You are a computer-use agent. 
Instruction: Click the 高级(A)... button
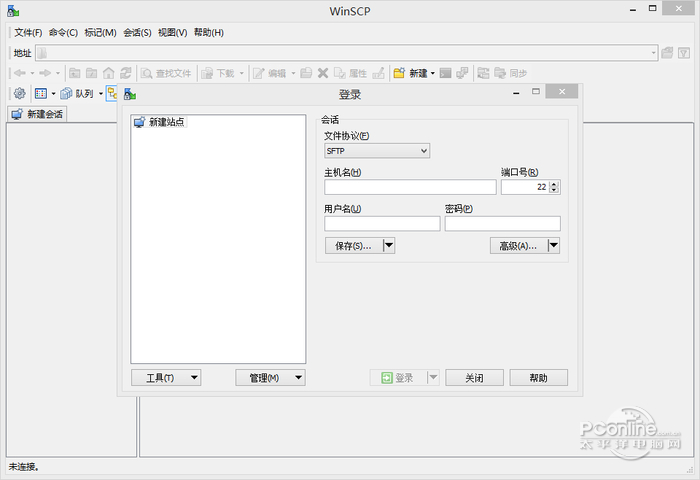519,245
